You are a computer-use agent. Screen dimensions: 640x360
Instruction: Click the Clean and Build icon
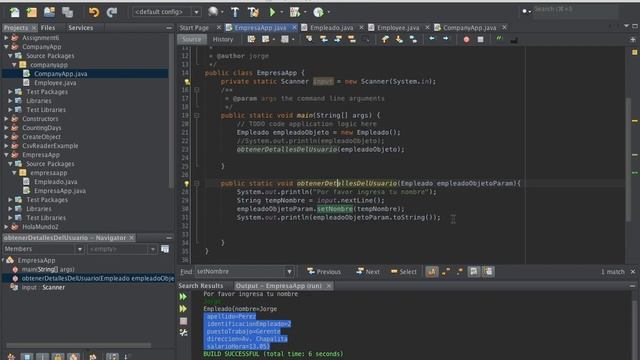point(253,12)
